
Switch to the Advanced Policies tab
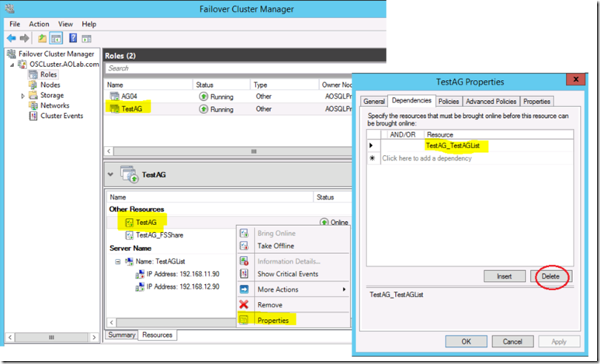(491, 102)
